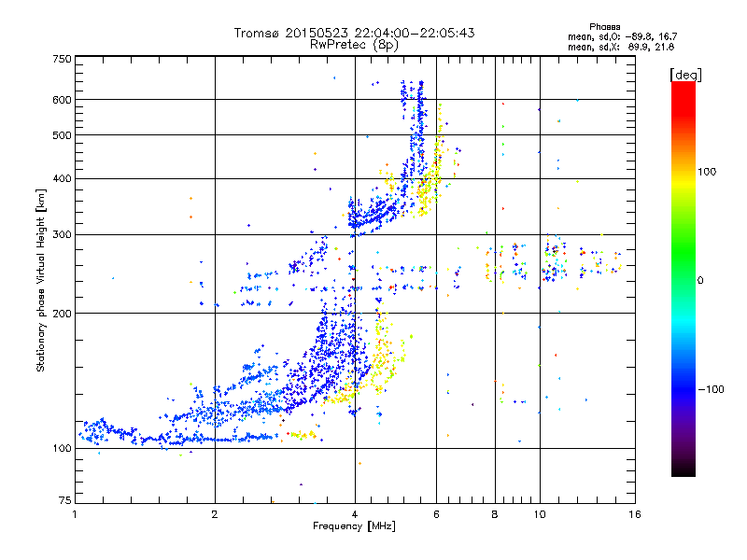Click the 'Frequency [MHz]' axis title
This screenshot has width=747, height=560.
(354, 526)
